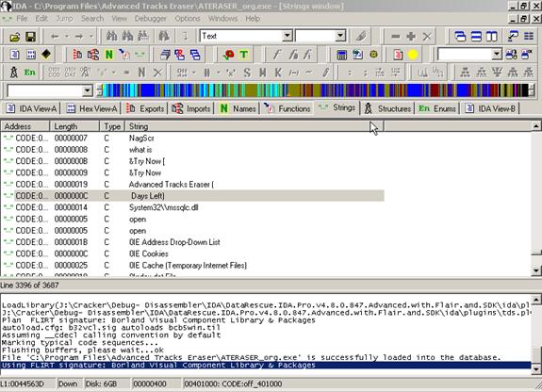Click strings list scrollbar down arrow
542x392 pixels.
pyautogui.click(x=536, y=270)
